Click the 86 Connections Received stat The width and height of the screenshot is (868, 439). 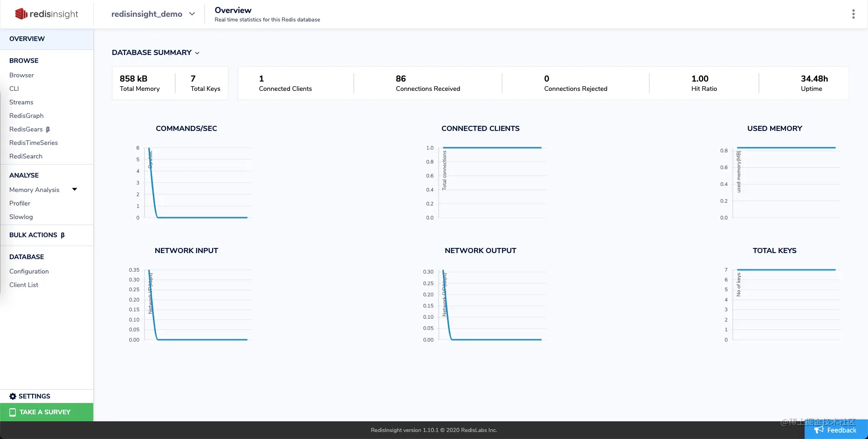click(x=428, y=83)
